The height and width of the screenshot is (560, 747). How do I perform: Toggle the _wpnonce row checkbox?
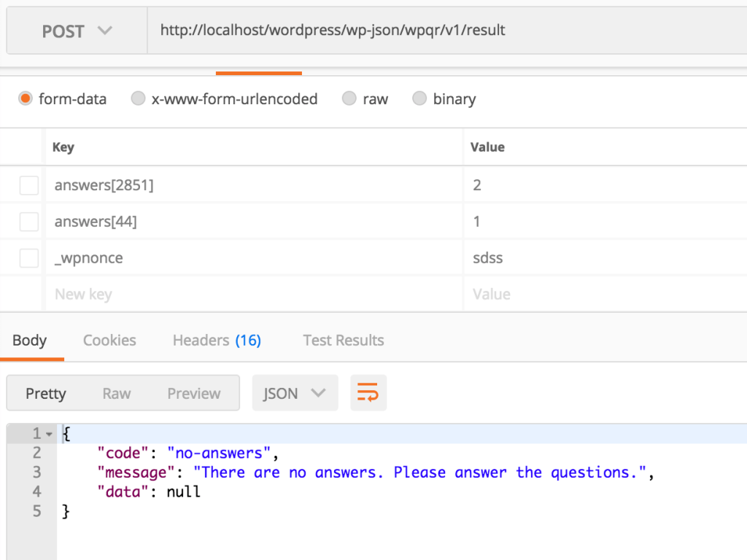[x=29, y=258]
